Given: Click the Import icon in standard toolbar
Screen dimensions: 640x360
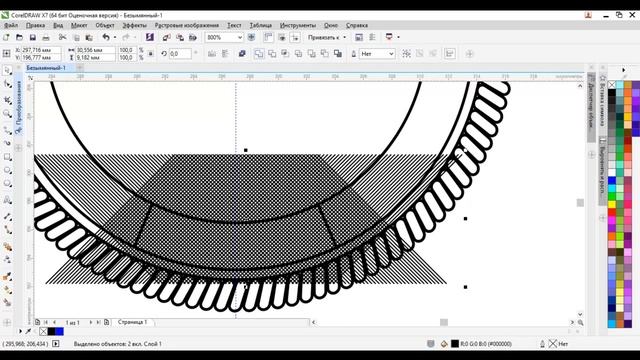Looking at the screenshot, I should [167, 38].
